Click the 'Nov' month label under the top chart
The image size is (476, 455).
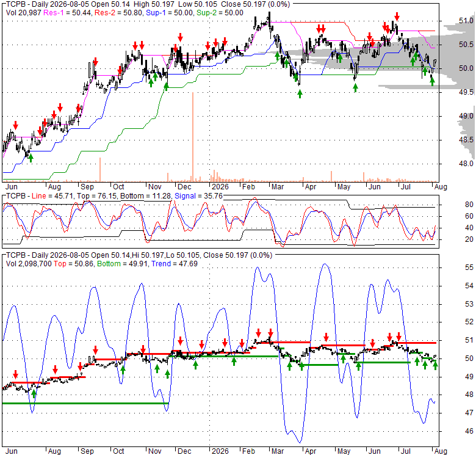tap(155, 186)
